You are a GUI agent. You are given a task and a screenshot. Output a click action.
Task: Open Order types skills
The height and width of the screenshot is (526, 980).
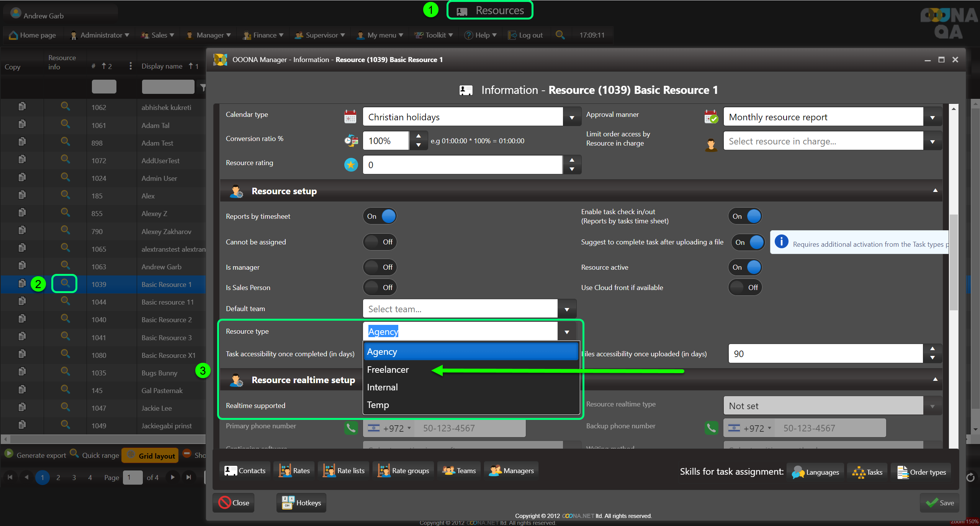[x=921, y=472]
